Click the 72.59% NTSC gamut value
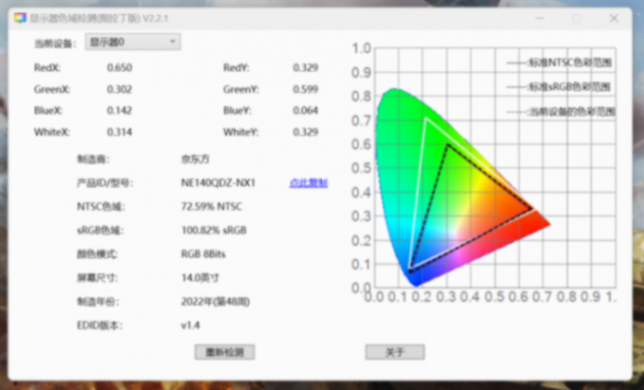 212,206
